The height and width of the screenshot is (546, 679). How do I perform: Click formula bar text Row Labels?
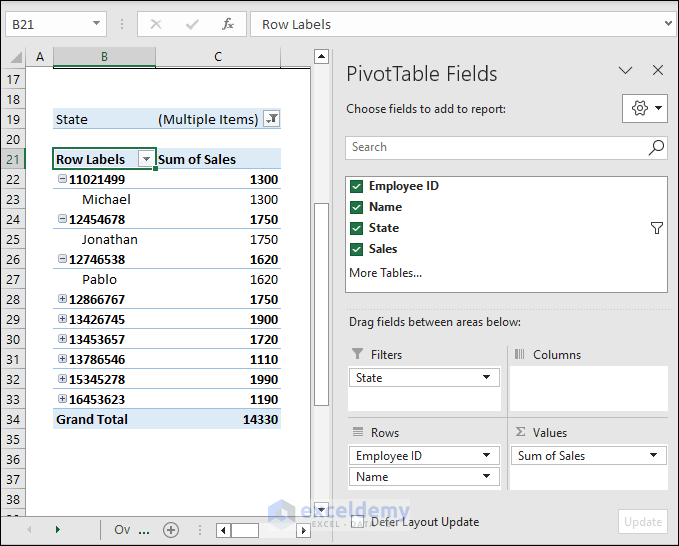[x=297, y=24]
